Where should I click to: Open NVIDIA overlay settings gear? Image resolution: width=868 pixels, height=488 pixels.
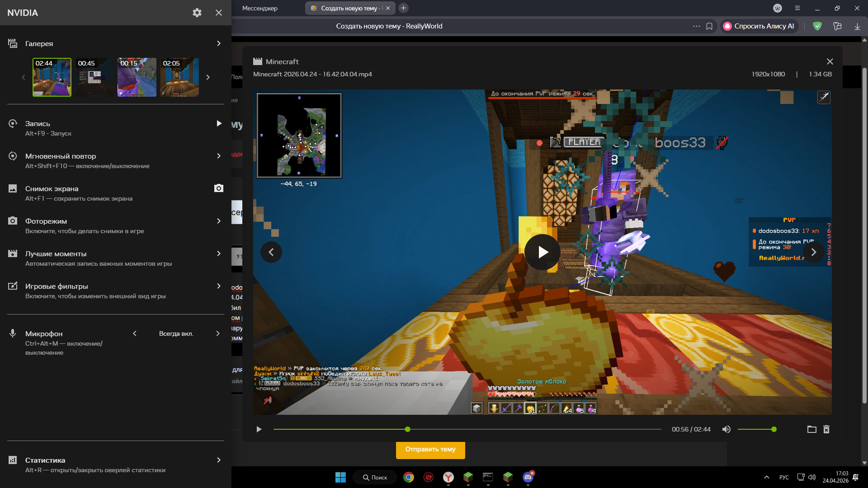point(197,13)
